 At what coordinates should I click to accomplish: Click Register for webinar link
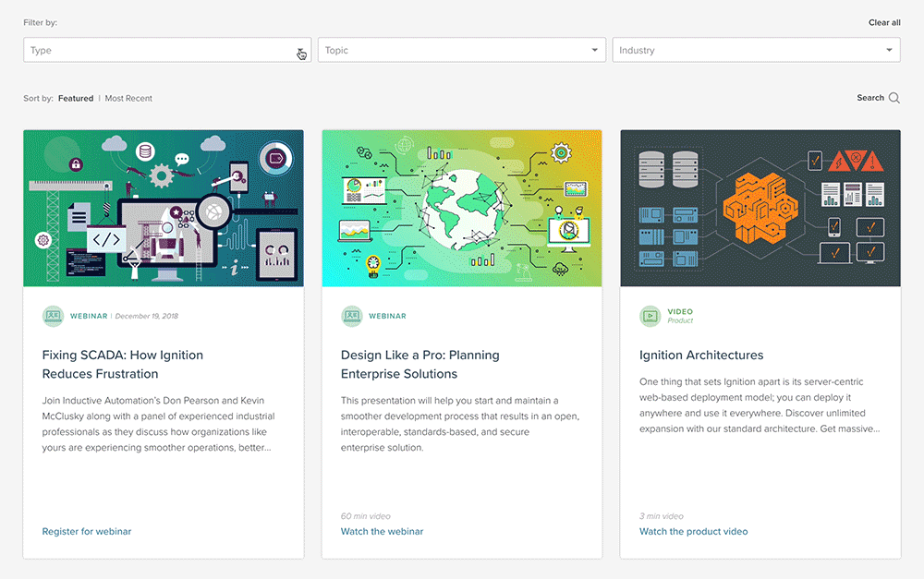click(87, 531)
